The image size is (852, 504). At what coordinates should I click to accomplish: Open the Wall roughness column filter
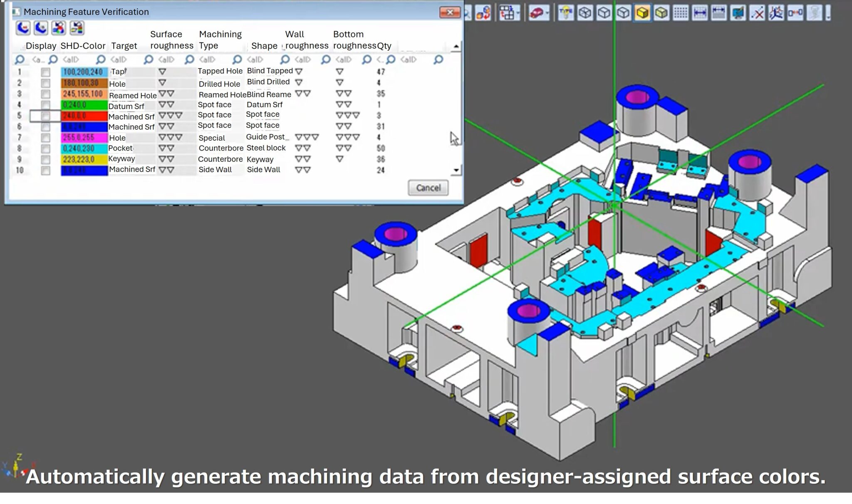325,59
